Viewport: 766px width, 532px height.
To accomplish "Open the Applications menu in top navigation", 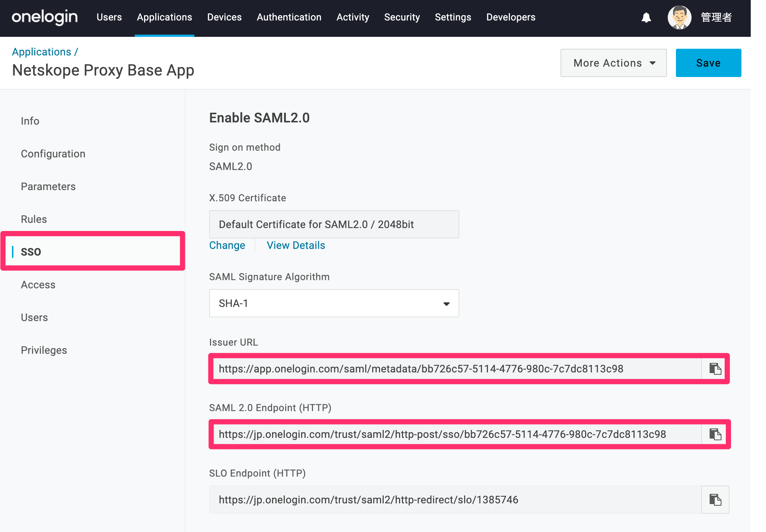I will tap(165, 17).
